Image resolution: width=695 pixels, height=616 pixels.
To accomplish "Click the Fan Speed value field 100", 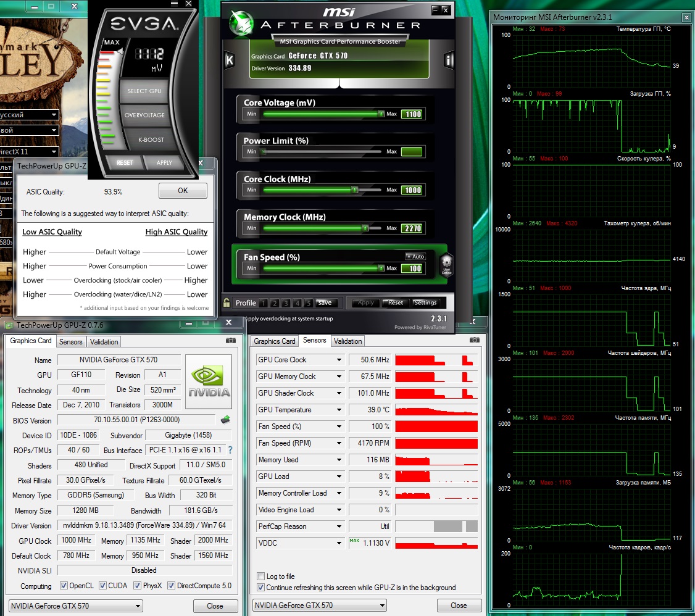I will tap(413, 268).
